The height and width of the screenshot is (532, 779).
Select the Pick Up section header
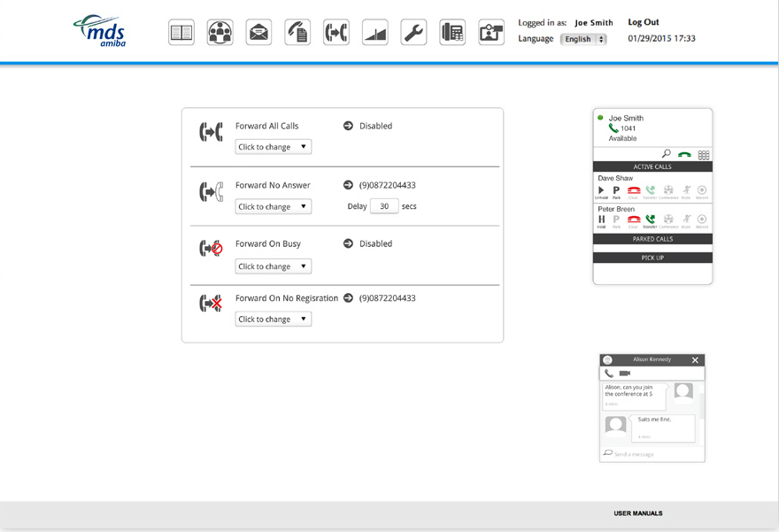pyautogui.click(x=652, y=258)
